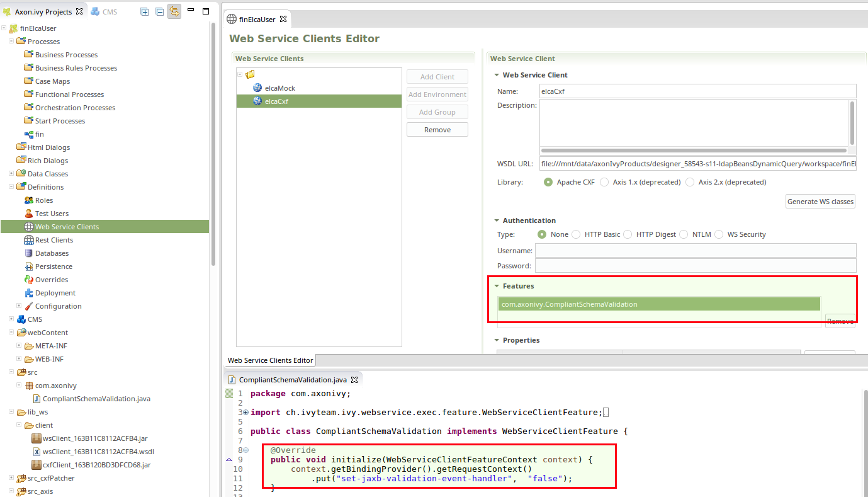Screen dimensions: 868x497
Task: Click the Overrides icon
Action: (29, 280)
